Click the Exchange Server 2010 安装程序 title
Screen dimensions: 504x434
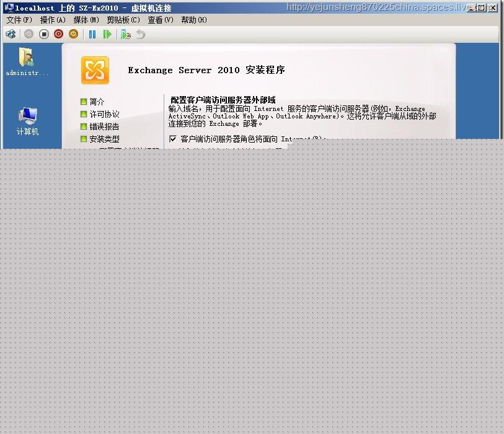[x=206, y=70]
